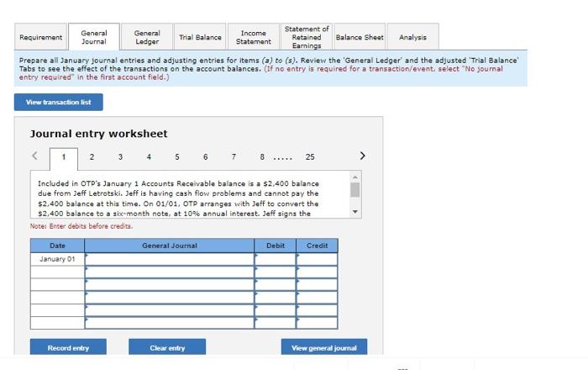This screenshot has height=370, width=588.
Task: Open Statement of Retained Earnings tab
Action: point(307,37)
